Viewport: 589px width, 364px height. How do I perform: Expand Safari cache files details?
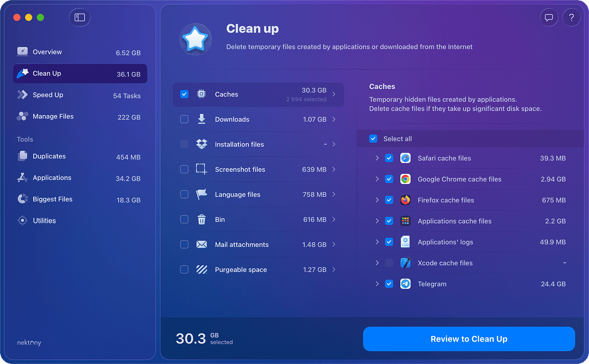377,158
